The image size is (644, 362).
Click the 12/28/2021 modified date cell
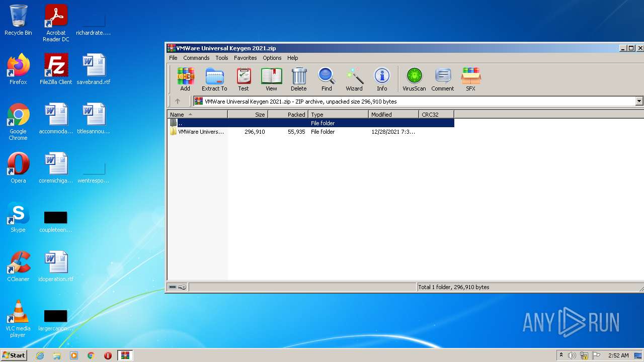click(393, 132)
